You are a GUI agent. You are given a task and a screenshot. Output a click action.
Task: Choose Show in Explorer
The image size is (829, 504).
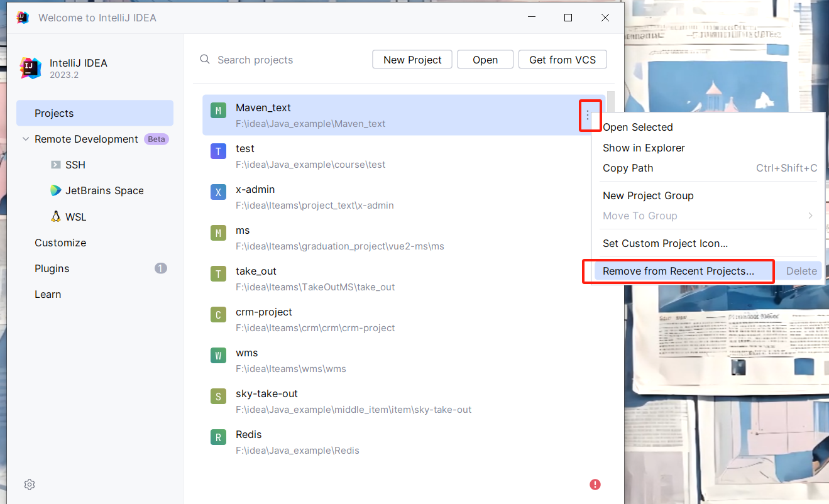click(708, 148)
